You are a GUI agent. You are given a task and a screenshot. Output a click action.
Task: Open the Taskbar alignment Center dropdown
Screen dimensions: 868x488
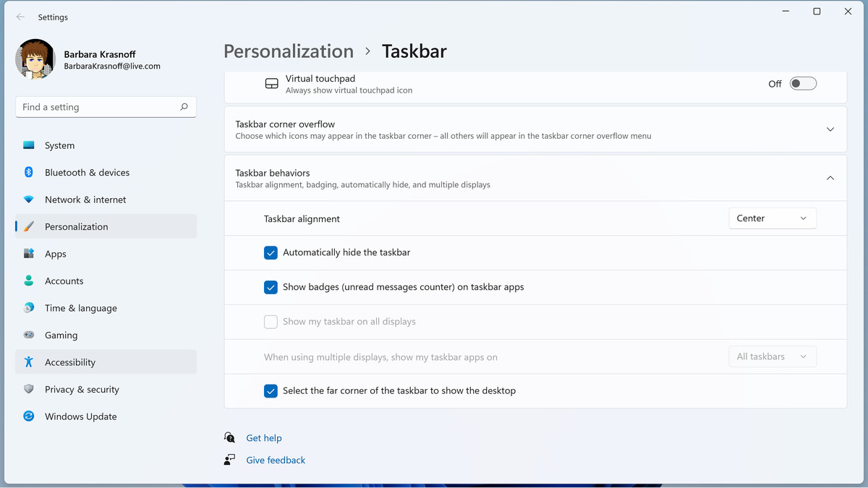[773, 218]
